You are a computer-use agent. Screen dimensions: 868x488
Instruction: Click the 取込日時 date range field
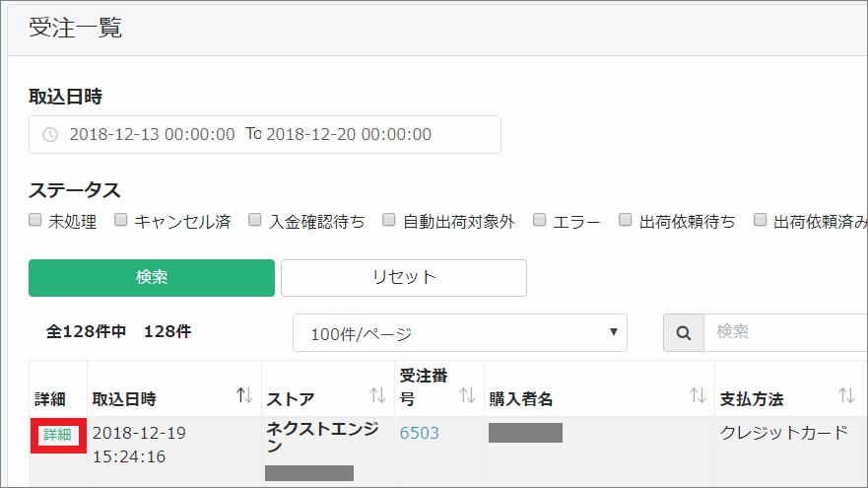tap(264, 135)
